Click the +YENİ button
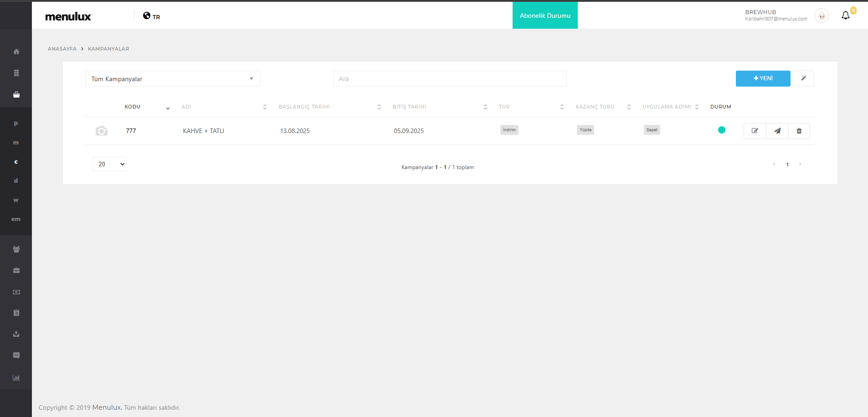 [x=763, y=78]
